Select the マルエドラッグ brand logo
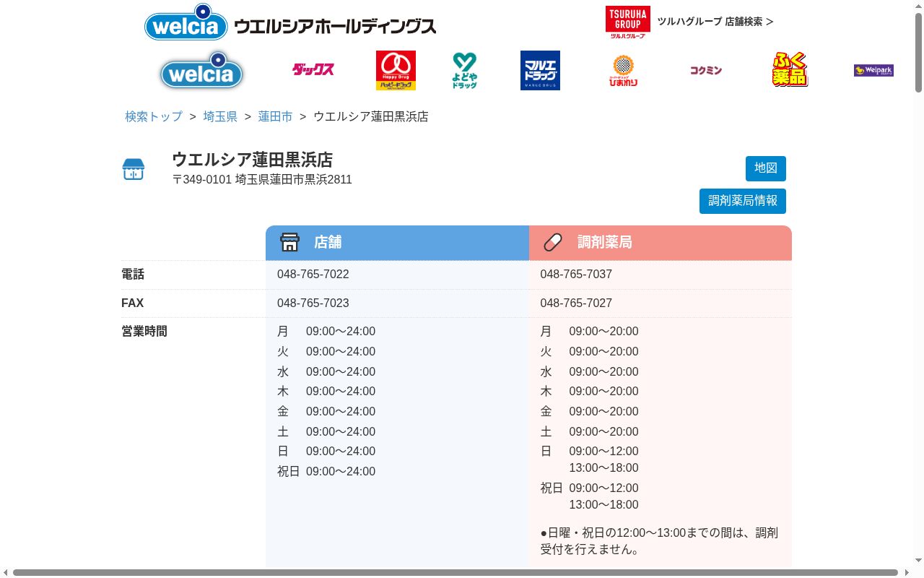The height and width of the screenshot is (578, 924). click(x=540, y=70)
